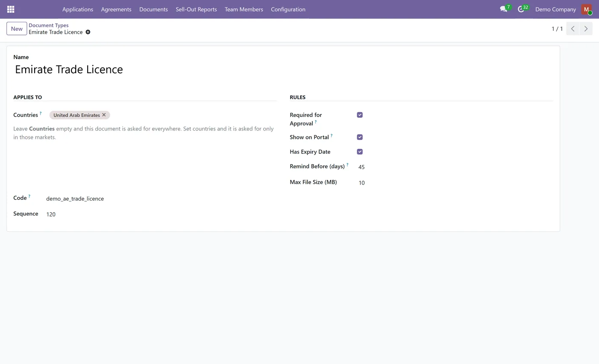Toggle the Has Expiry Date checkbox
599x364 pixels.
click(360, 152)
